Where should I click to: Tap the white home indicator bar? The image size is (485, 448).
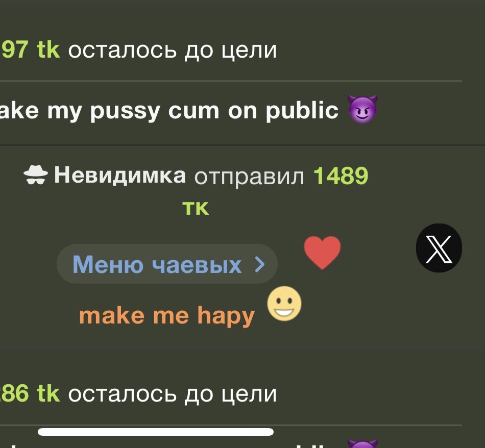tap(156, 432)
